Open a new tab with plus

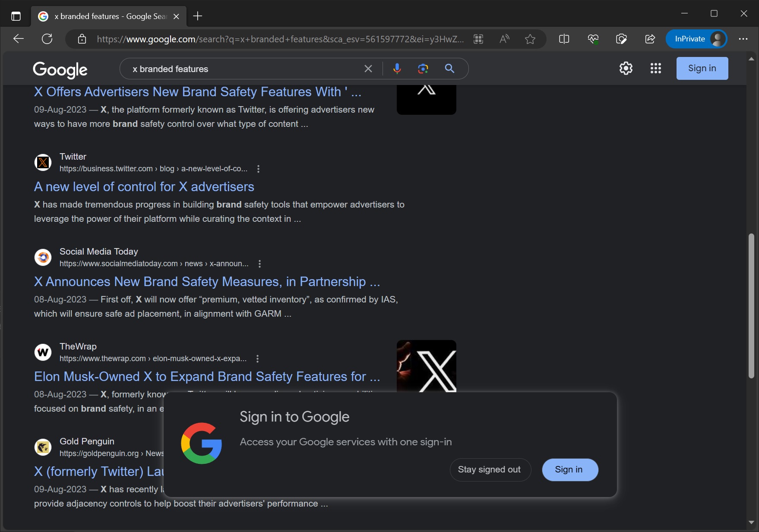tap(197, 16)
